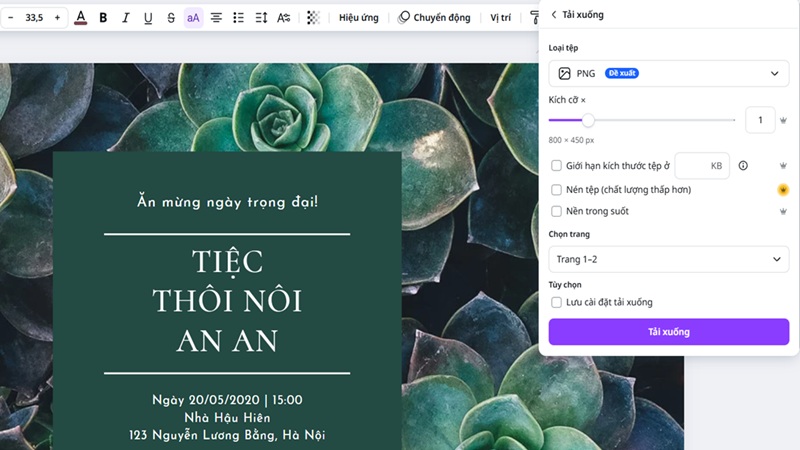Viewport: 800px width, 450px height.
Task: Open the PNG file type dropdown
Action: pos(669,73)
